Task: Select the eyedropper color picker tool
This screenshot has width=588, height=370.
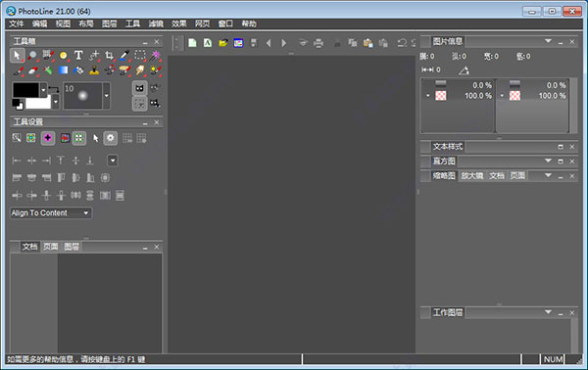Action: [124, 56]
